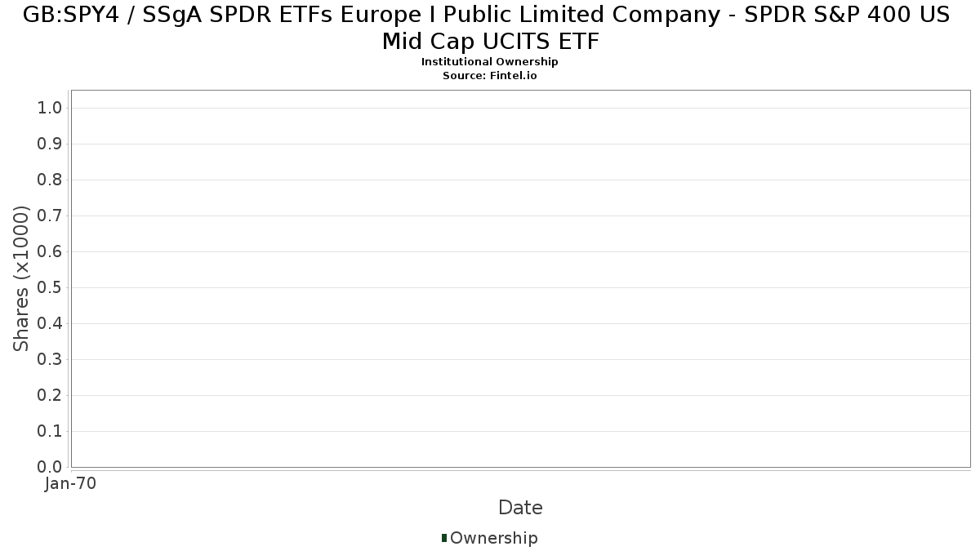This screenshot has width=980, height=551.
Task: Click the green Ownership legend color swatch
Action: point(444,538)
